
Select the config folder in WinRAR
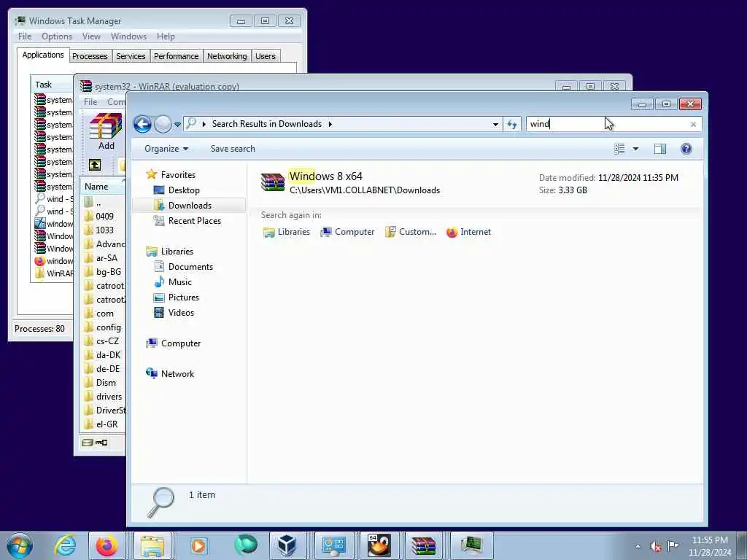tap(104, 327)
